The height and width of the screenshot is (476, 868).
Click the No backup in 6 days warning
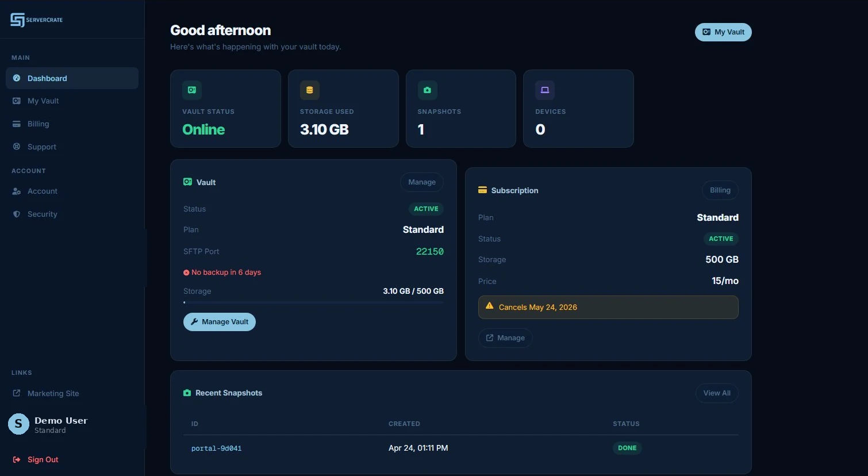(222, 272)
